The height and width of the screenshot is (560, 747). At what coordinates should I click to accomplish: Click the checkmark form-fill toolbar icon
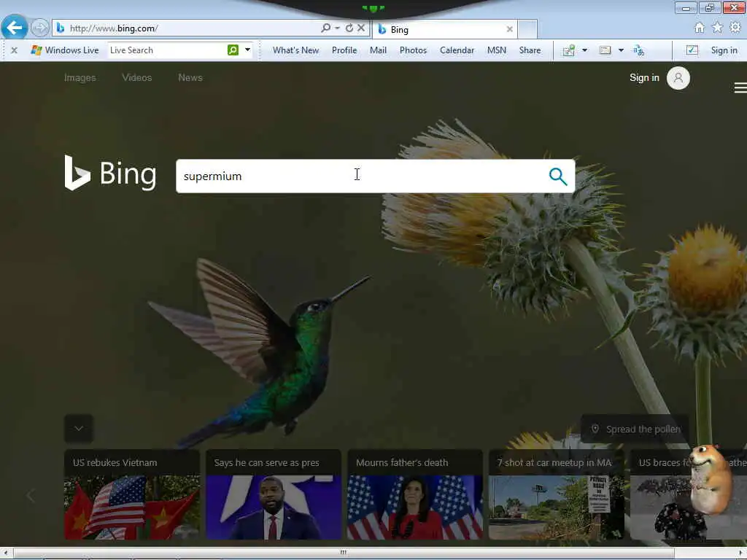692,50
